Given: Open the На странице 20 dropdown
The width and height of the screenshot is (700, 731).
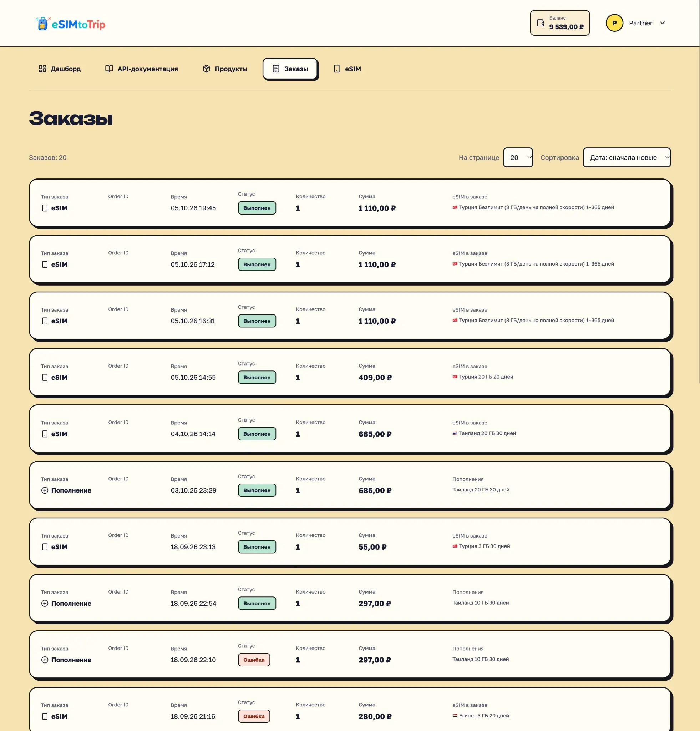Looking at the screenshot, I should pos(518,157).
